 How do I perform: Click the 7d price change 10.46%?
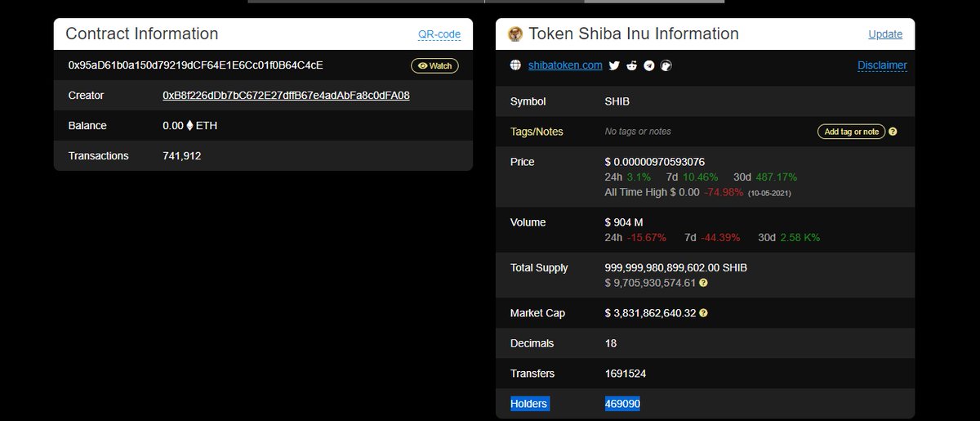[x=700, y=177]
